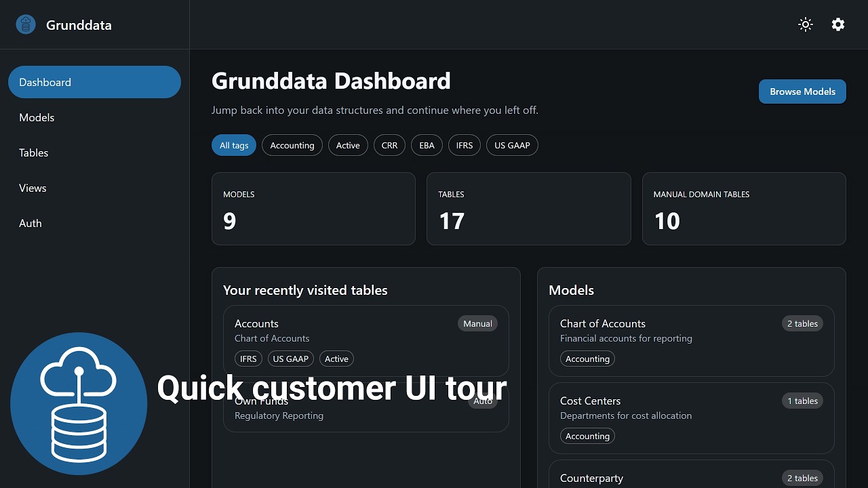Click the Models panel heading
868x488 pixels.
tap(571, 290)
